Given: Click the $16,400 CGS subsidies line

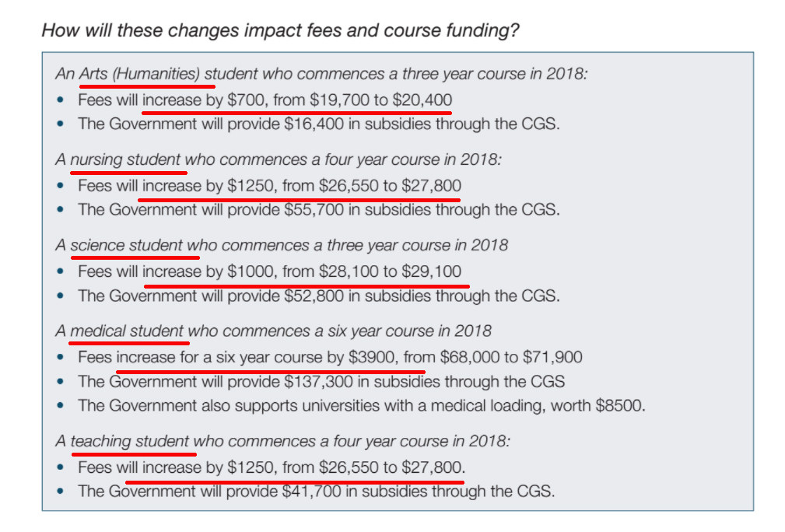Looking at the screenshot, I should [x=318, y=124].
